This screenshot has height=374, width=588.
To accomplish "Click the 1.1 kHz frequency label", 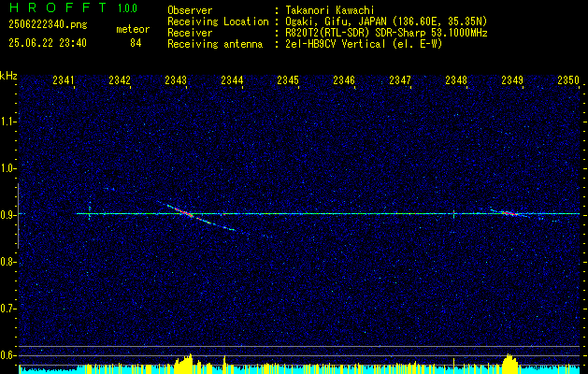I will point(7,122).
